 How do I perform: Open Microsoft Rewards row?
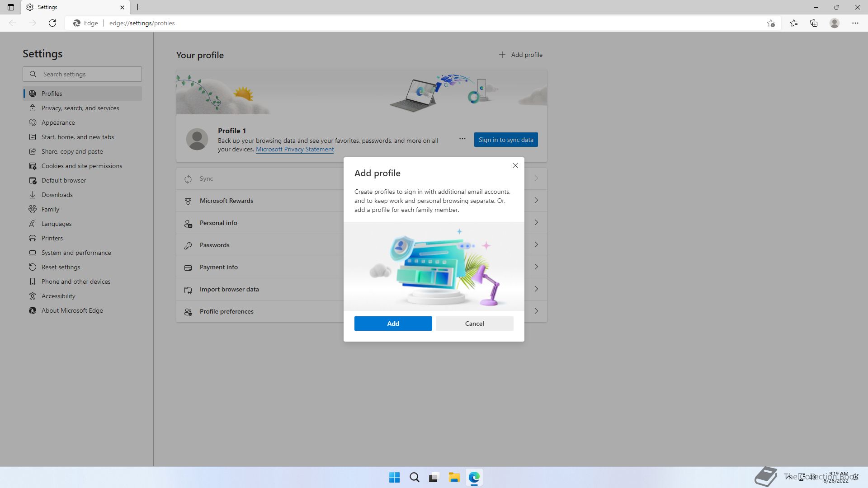pyautogui.click(x=362, y=201)
